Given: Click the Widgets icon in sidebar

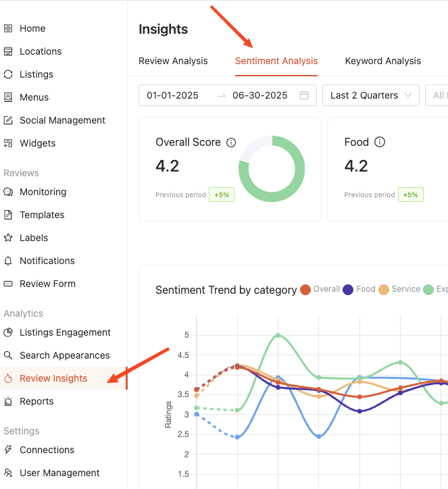Looking at the screenshot, I should tap(8, 143).
